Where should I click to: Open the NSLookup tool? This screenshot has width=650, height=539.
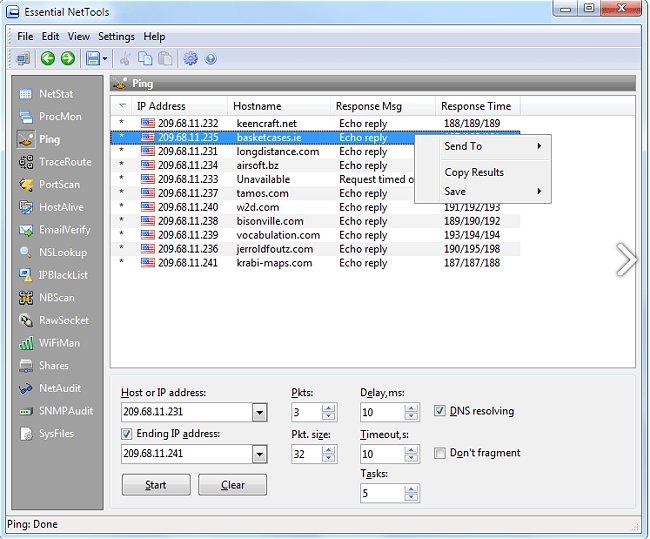[53, 252]
